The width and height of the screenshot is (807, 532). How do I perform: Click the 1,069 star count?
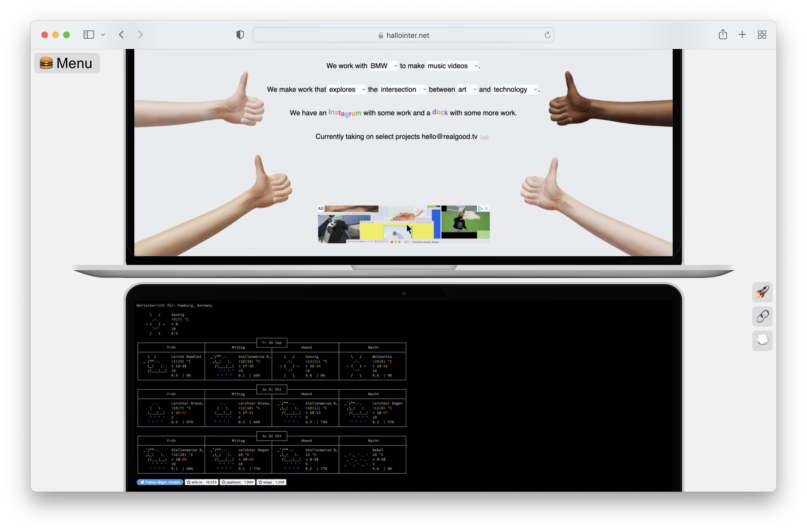[248, 482]
